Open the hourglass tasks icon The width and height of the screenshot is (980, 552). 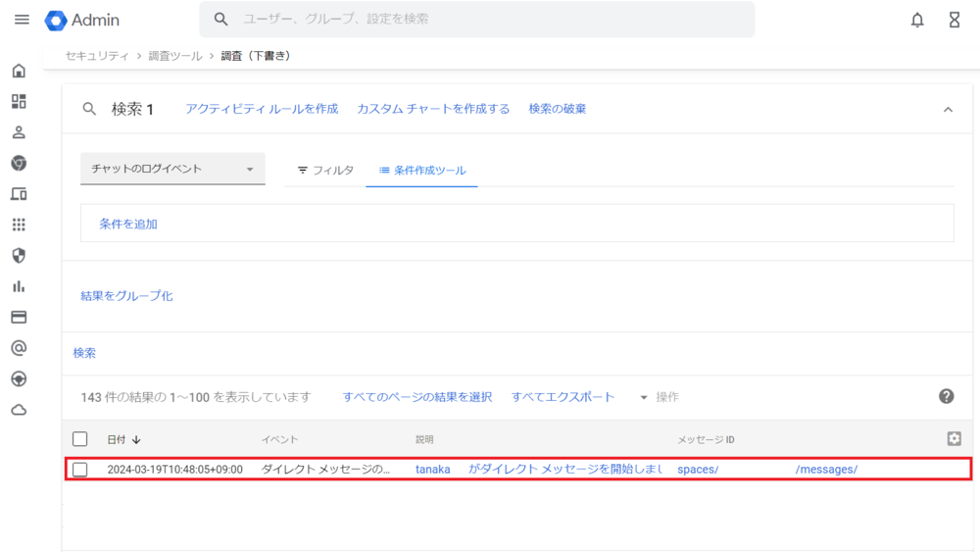click(954, 20)
